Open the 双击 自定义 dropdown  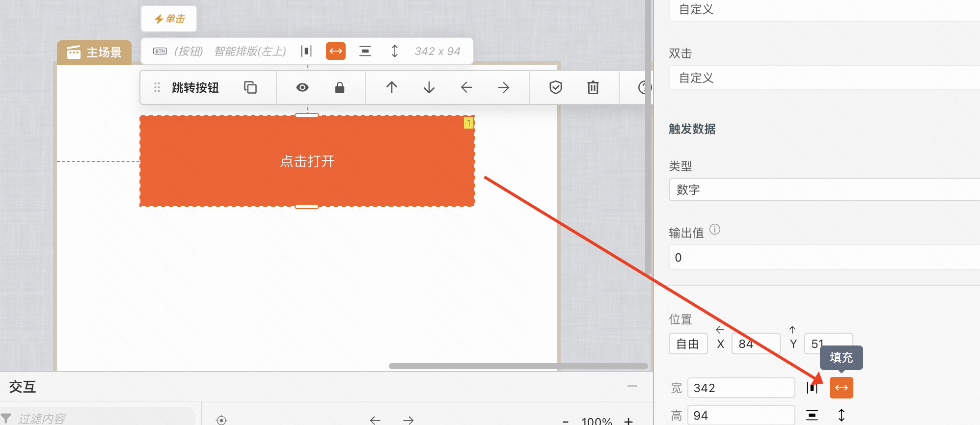(824, 78)
